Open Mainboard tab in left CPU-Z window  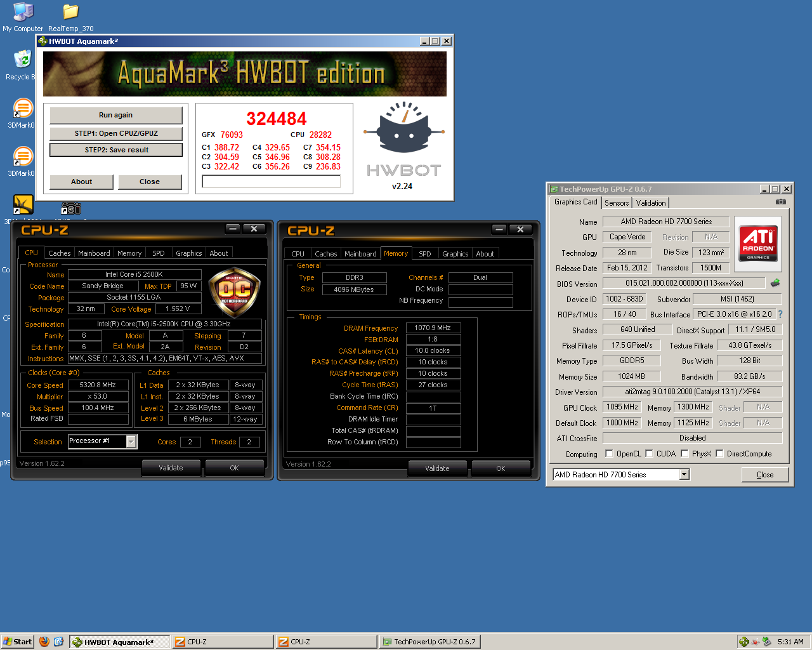tap(94, 253)
